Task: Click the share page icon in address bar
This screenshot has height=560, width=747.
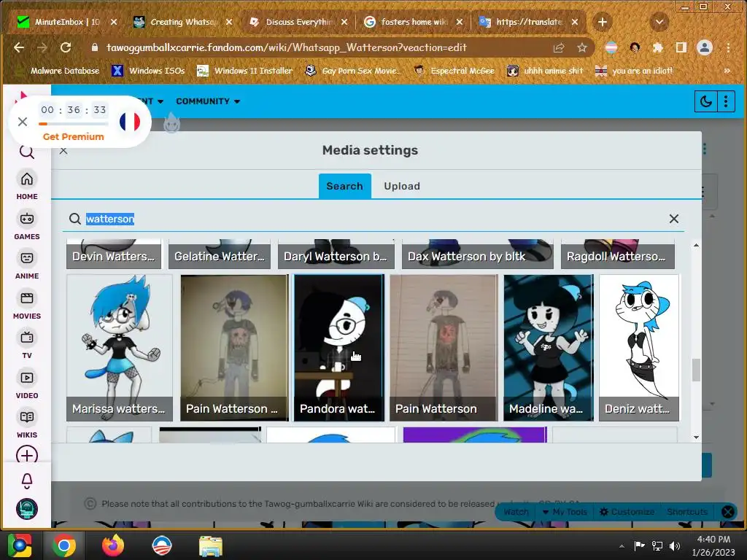Action: [559, 47]
